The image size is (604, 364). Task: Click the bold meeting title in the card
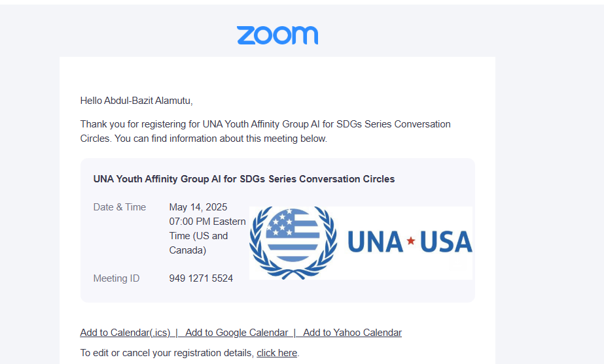point(244,178)
